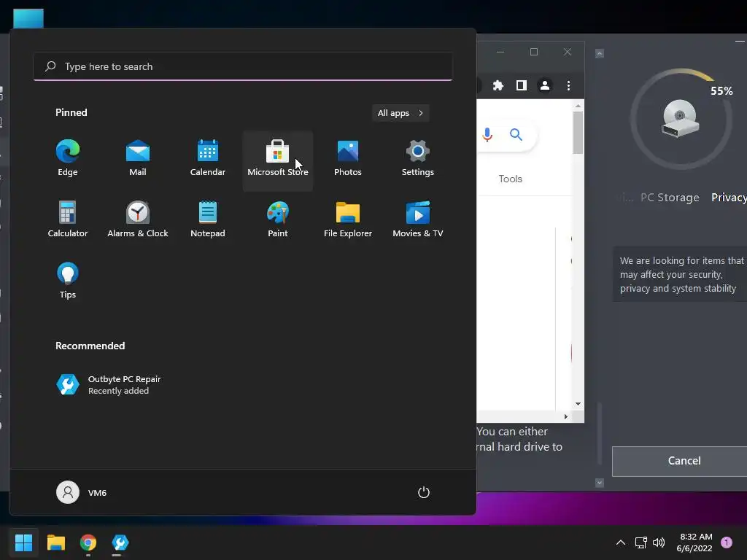Image resolution: width=747 pixels, height=560 pixels.
Task: Open volume control in system tray
Action: point(659,542)
